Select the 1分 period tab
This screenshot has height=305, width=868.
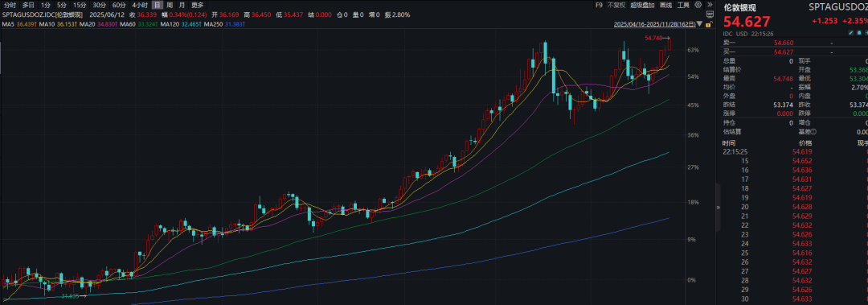point(45,5)
